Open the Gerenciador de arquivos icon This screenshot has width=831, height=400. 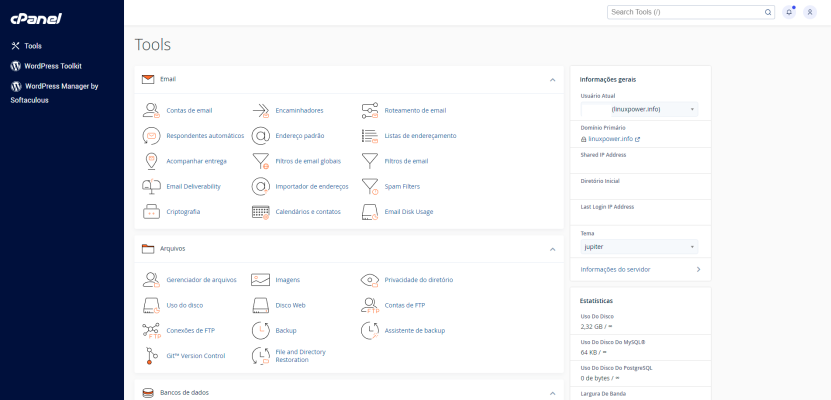tap(151, 280)
